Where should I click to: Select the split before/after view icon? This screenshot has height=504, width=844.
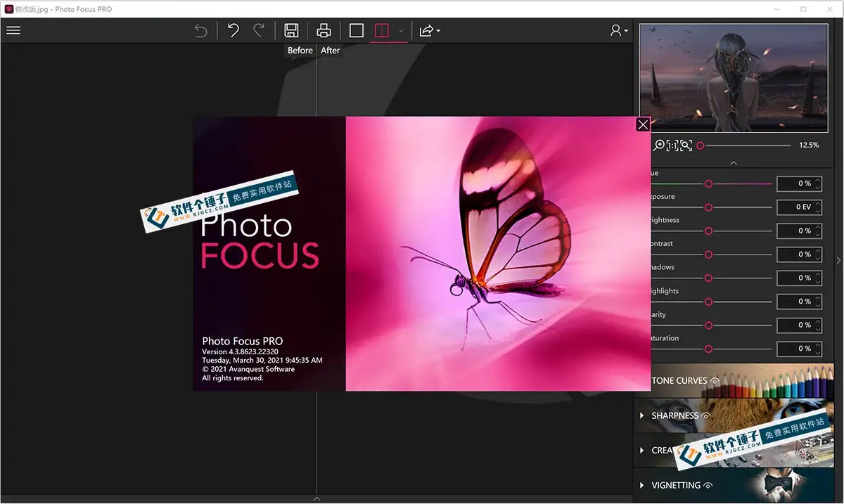point(381,30)
